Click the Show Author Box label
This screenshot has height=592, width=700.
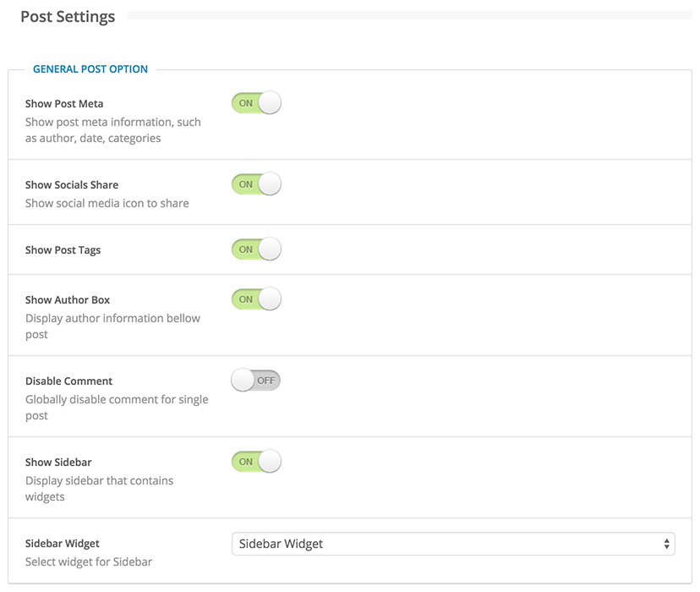point(68,299)
